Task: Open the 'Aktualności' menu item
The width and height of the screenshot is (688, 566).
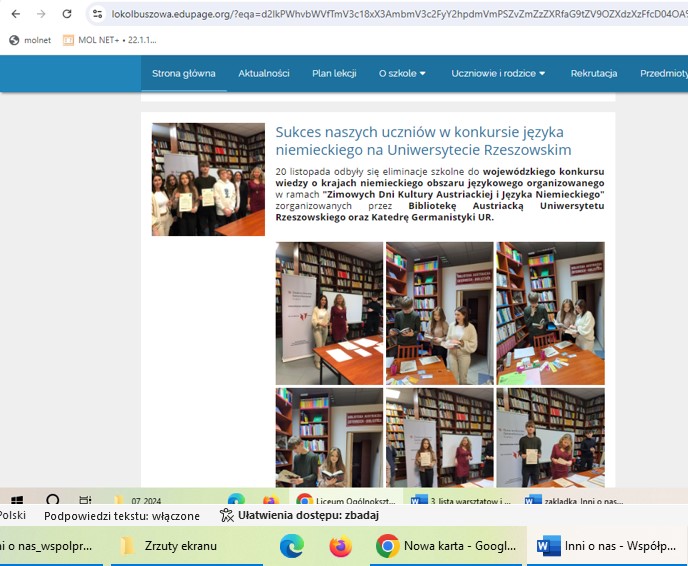Action: (264, 73)
